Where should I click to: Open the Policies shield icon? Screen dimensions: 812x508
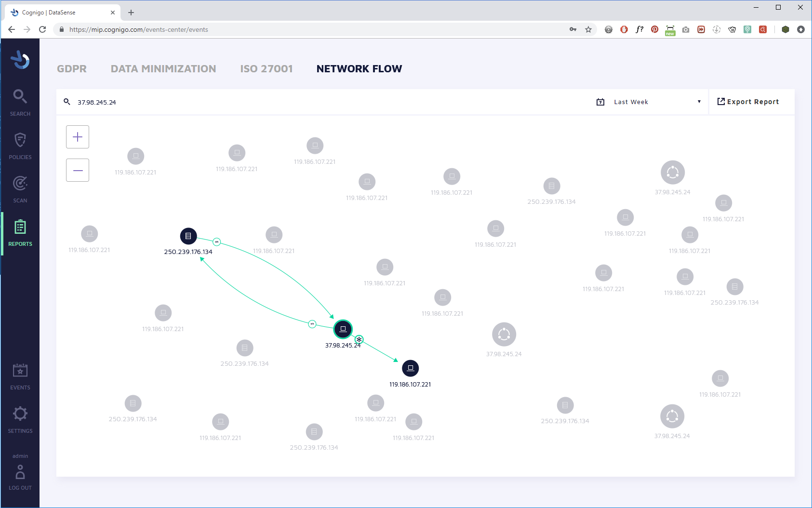click(x=20, y=140)
